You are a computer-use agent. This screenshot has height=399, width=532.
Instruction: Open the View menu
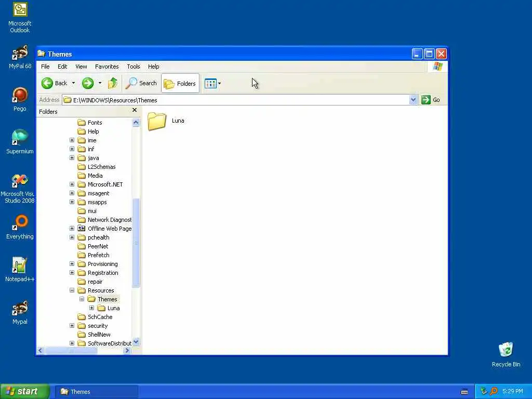coord(81,66)
